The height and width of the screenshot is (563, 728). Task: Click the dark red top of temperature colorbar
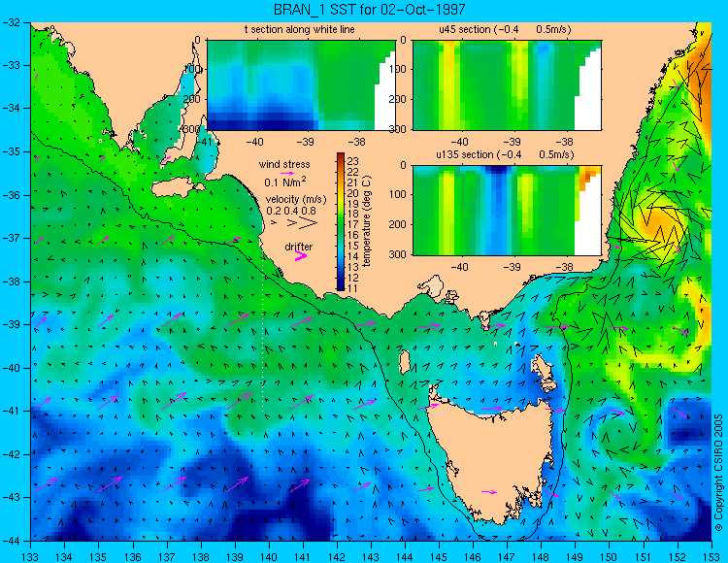point(341,156)
